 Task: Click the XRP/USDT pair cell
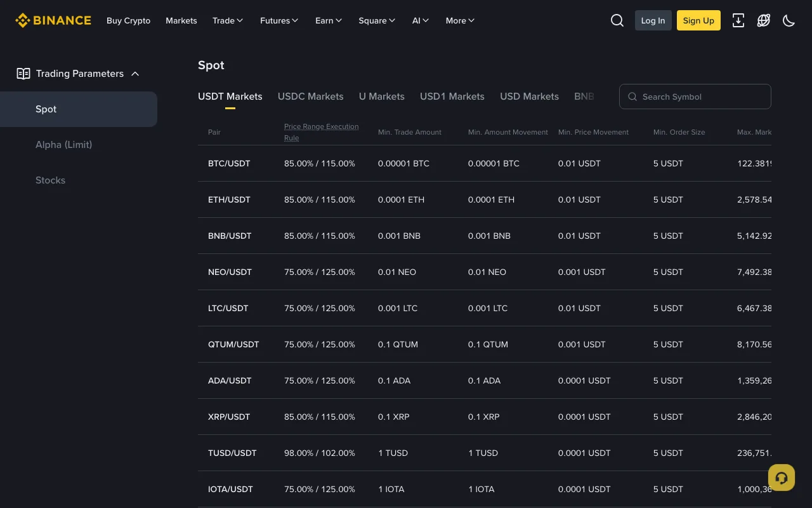click(229, 417)
